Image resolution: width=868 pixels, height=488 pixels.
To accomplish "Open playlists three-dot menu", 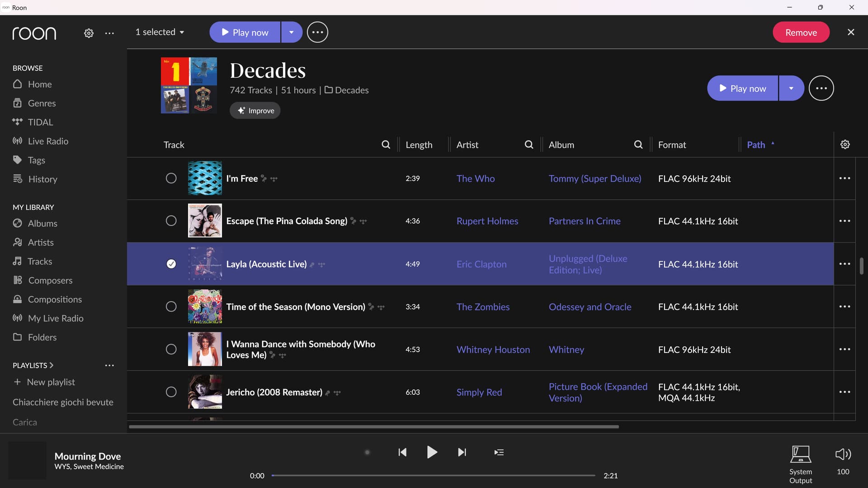I will coord(109,365).
